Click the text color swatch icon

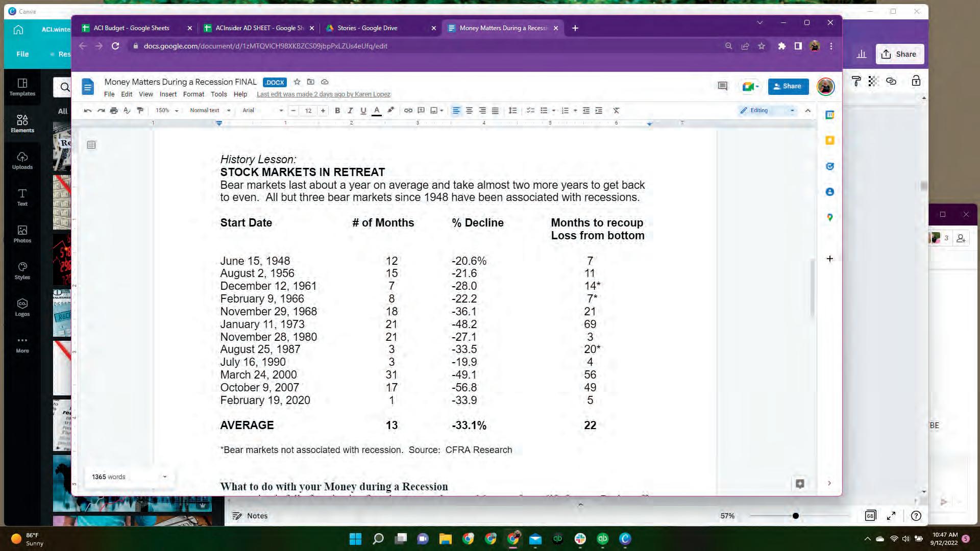pos(376,111)
